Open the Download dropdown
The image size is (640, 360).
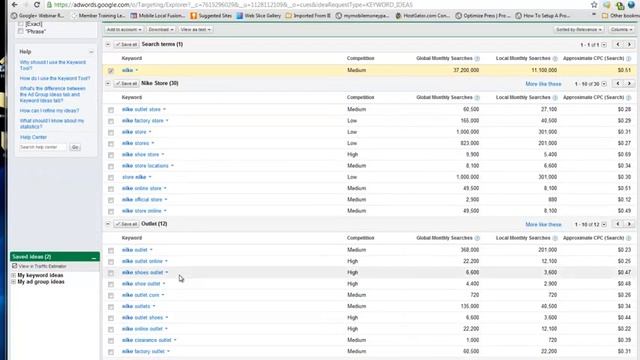pos(161,29)
